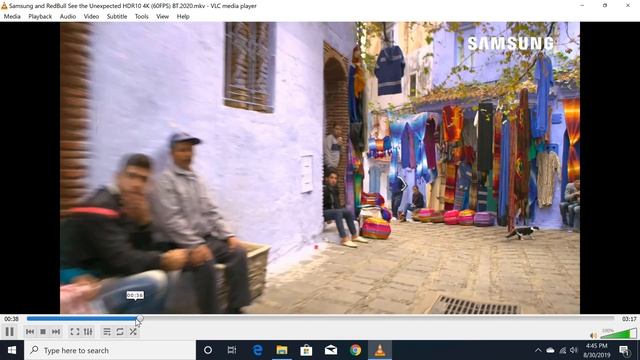This screenshot has height=360, width=640.
Task: Open Cortana from the taskbar
Action: click(208, 350)
